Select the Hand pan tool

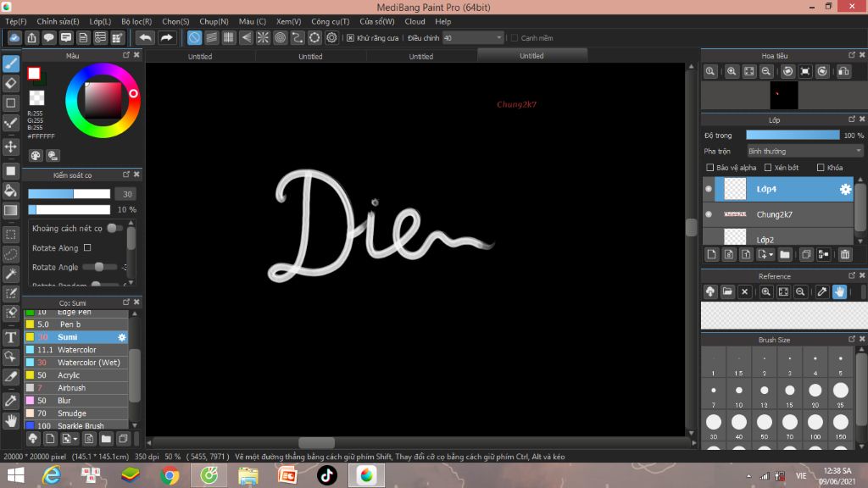pyautogui.click(x=11, y=421)
